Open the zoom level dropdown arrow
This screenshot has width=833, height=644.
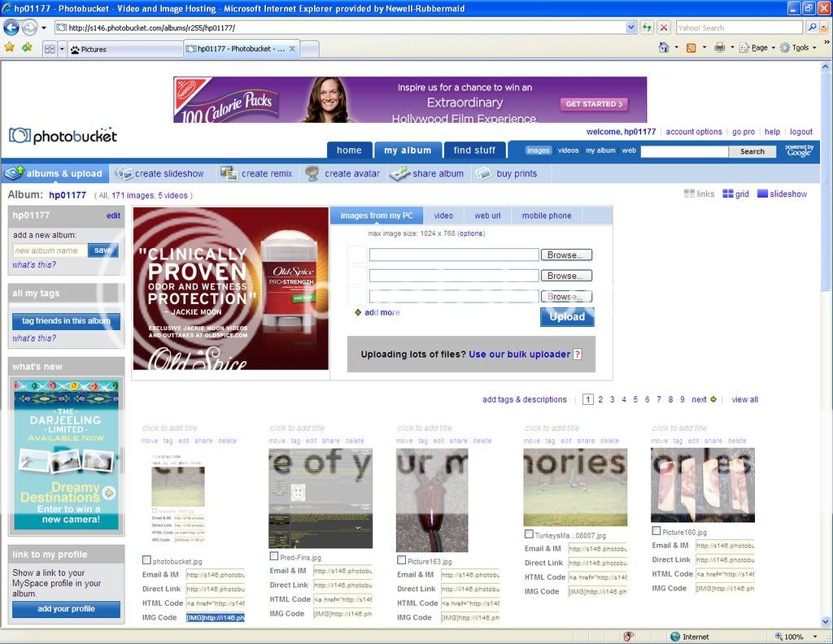point(814,636)
